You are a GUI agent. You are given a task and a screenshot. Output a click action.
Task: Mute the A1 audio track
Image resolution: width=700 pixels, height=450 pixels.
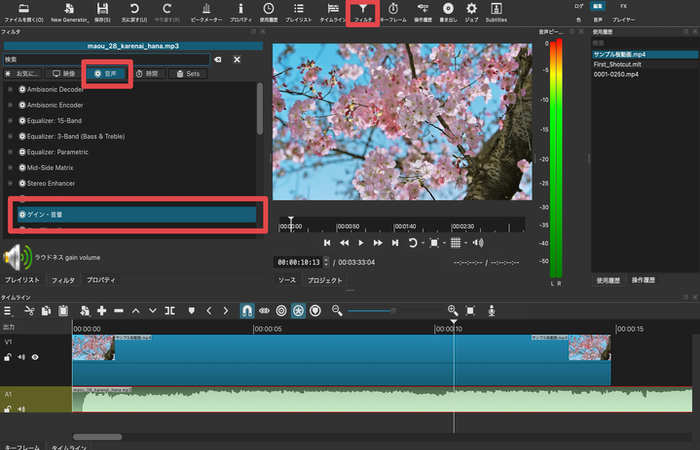pyautogui.click(x=20, y=411)
